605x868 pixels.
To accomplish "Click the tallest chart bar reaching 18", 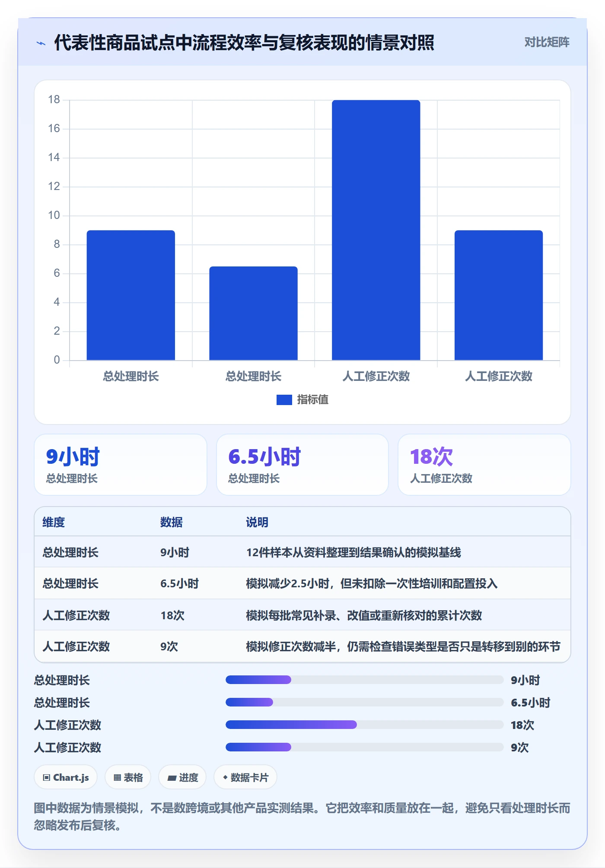I will pyautogui.click(x=376, y=230).
